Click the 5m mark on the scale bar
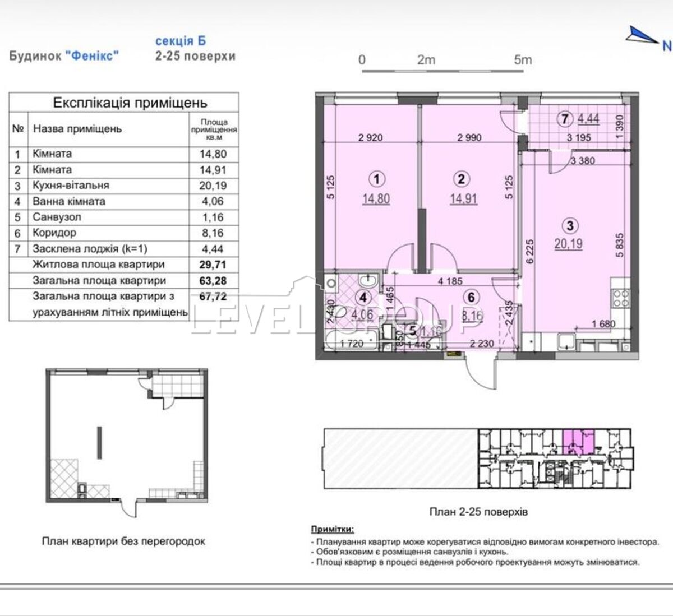The height and width of the screenshot is (616, 673). point(523,60)
